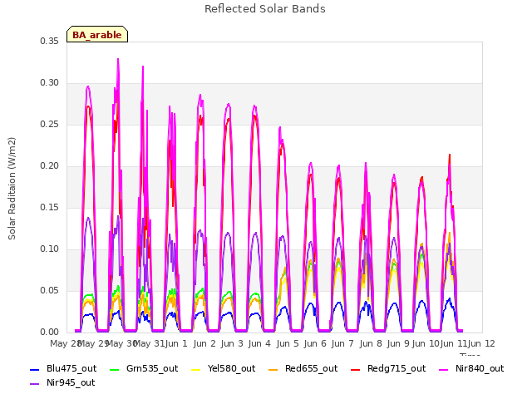Click the Redg715 spike peak on Jun 10
This screenshot has width=532, height=399.
[450, 155]
